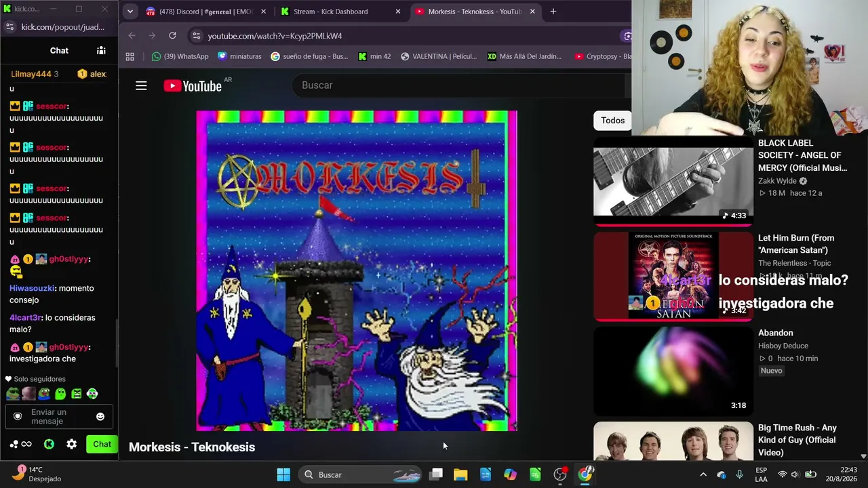Open the 'sueño de fuga' Google bookmark
Viewport: 868px width, 488px height.
click(309, 56)
